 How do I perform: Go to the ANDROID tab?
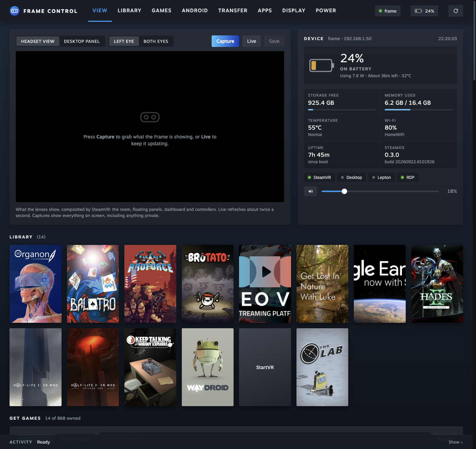195,11
